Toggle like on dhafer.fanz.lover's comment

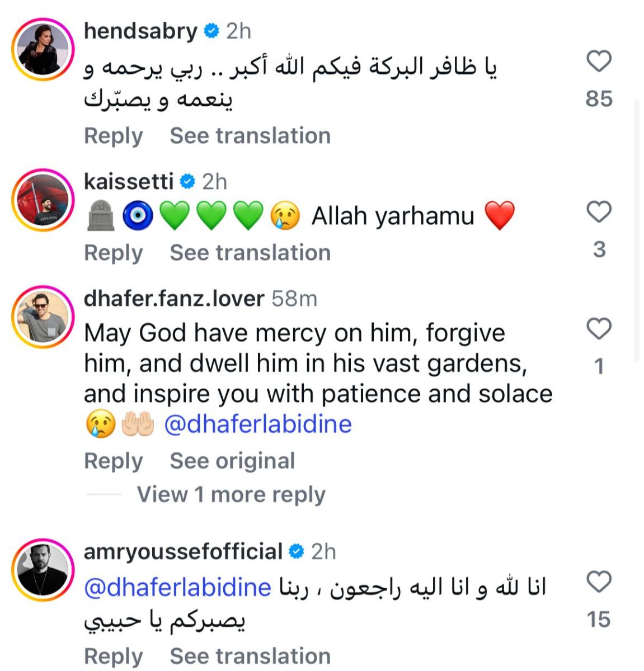coord(600,328)
